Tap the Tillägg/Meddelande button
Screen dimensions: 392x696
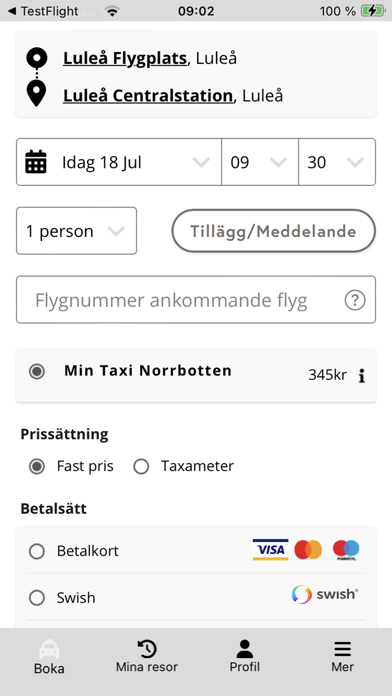click(x=273, y=231)
